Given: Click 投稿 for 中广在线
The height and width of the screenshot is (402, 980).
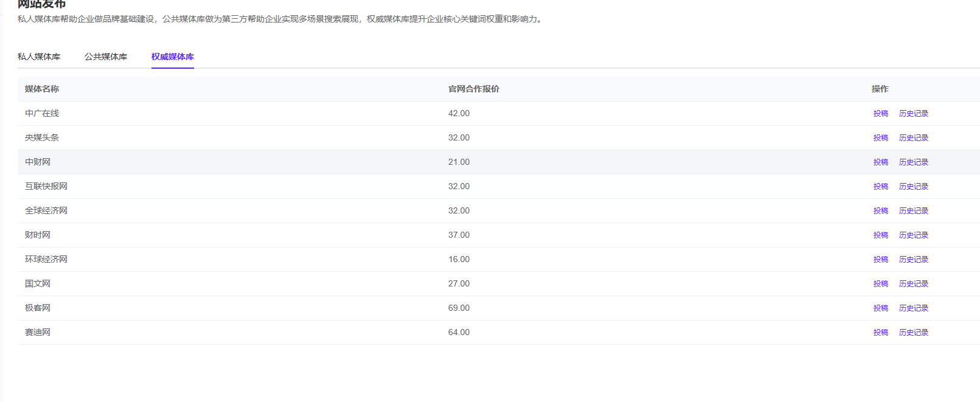Looking at the screenshot, I should coord(881,114).
